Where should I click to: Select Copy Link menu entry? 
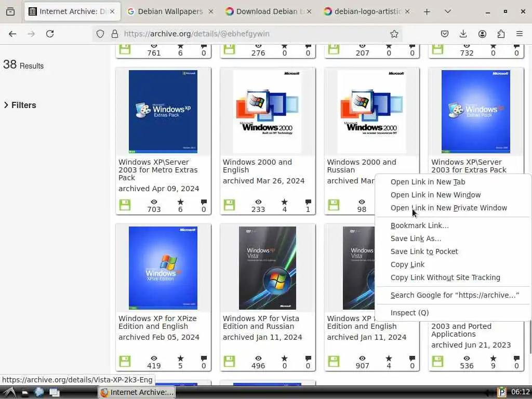pos(453,264)
